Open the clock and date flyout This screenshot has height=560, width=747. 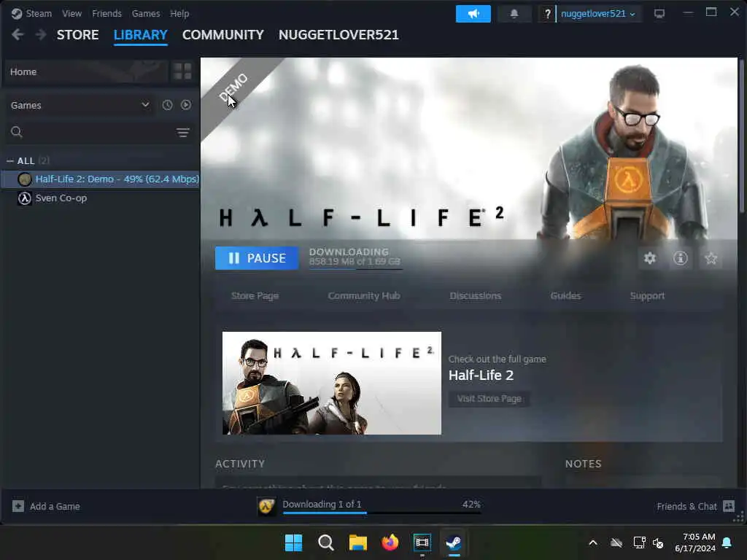[695, 542]
